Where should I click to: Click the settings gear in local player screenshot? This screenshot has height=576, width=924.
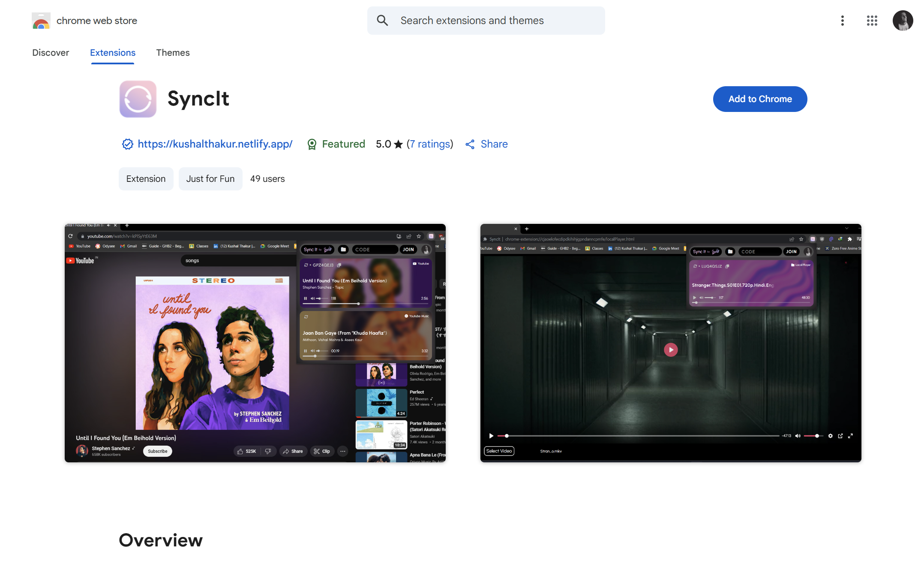831,436
